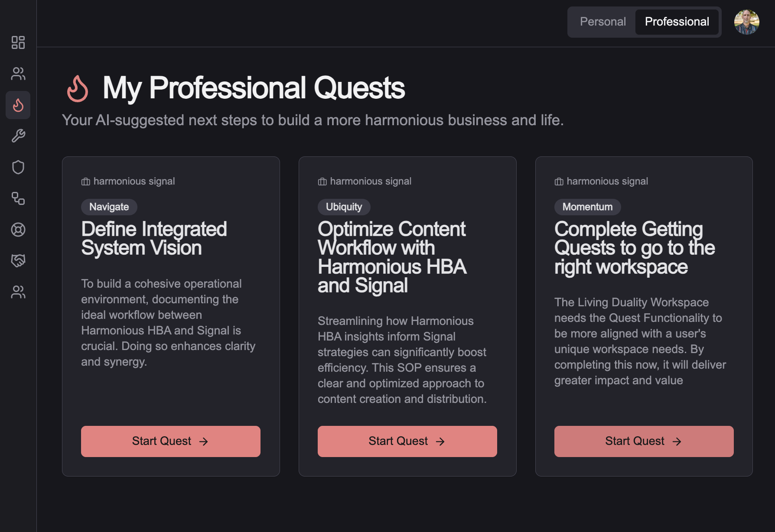
Task: Open the profile avatar in top right
Action: tap(747, 22)
